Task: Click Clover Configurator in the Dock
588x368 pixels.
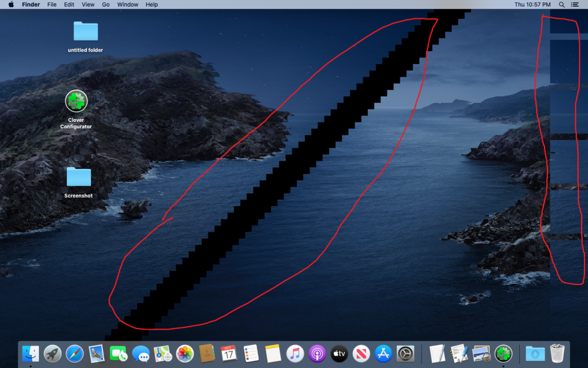Action: [503, 354]
